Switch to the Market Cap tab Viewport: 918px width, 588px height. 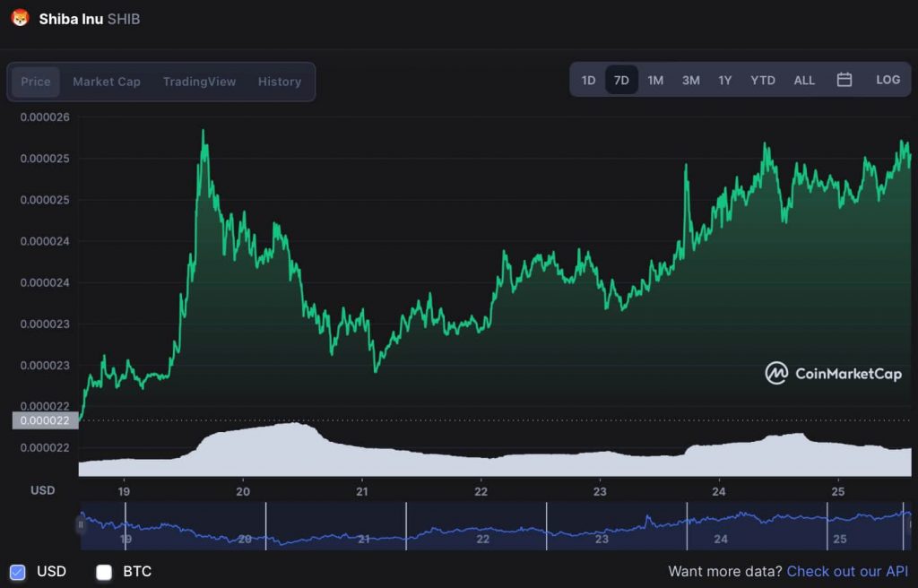click(107, 82)
